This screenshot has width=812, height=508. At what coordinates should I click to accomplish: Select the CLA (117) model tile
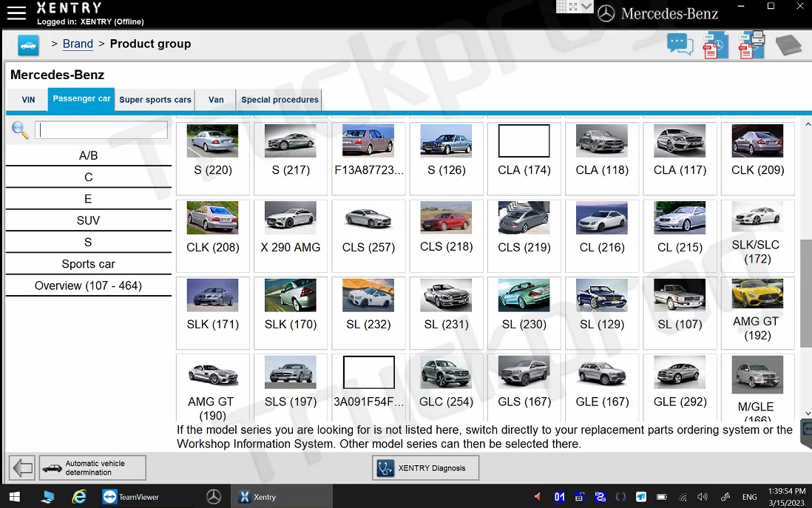click(x=680, y=158)
